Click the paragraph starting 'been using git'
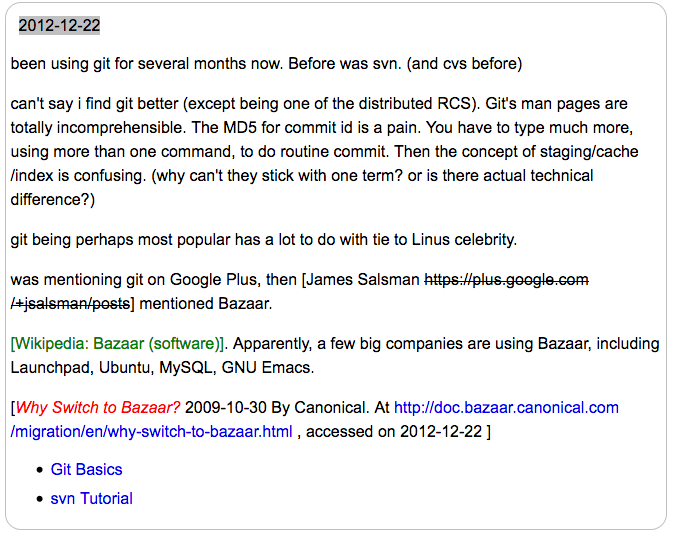The height and width of the screenshot is (536, 673). [266, 64]
